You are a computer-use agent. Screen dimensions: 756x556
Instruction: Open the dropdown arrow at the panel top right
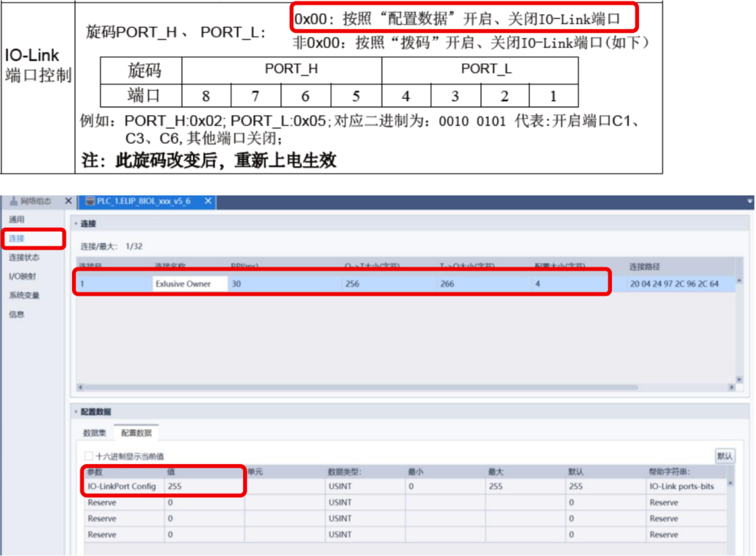tap(749, 201)
